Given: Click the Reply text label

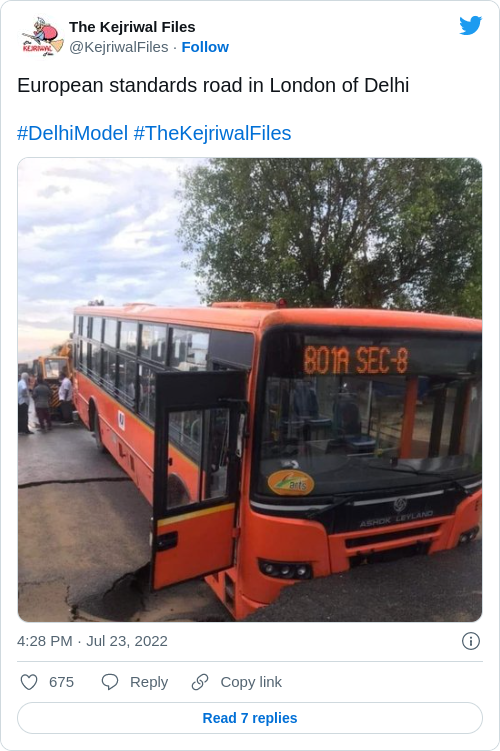Looking at the screenshot, I should click(x=149, y=682).
